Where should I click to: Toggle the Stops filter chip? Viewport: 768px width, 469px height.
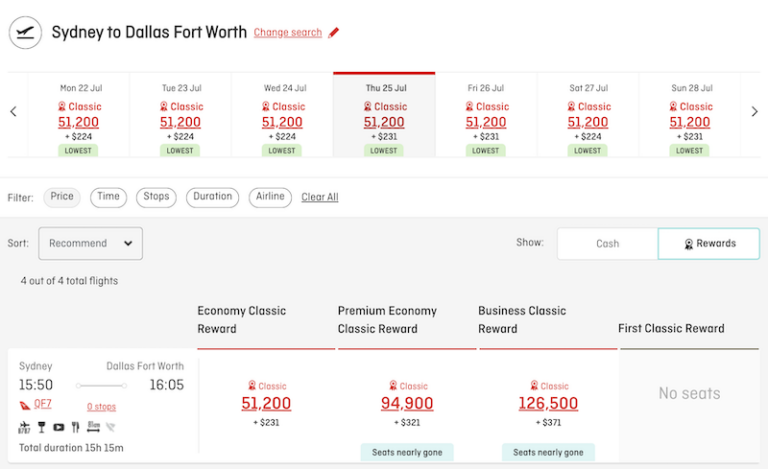pos(155,197)
